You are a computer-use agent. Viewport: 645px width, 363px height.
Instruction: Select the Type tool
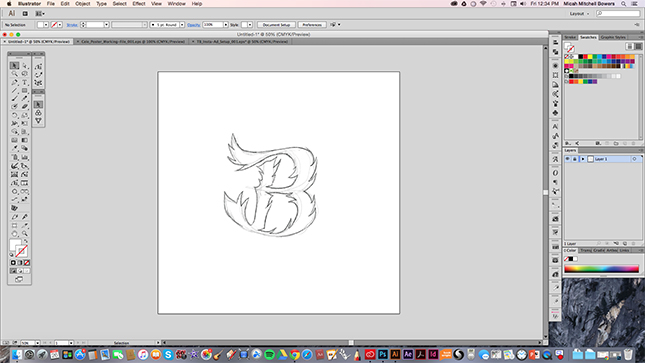click(x=25, y=82)
